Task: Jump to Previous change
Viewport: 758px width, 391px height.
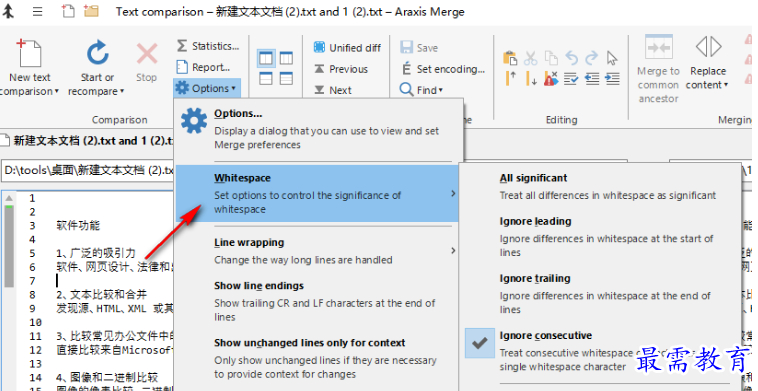Action: 341,69
